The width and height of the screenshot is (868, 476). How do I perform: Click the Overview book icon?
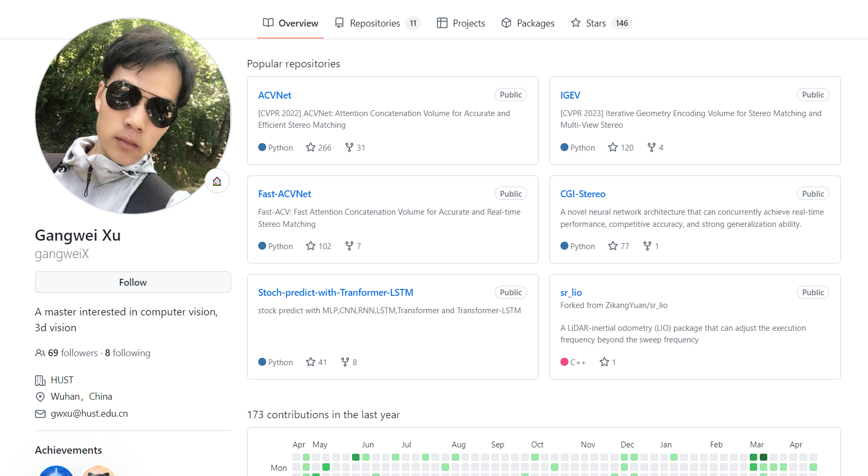[x=268, y=23]
